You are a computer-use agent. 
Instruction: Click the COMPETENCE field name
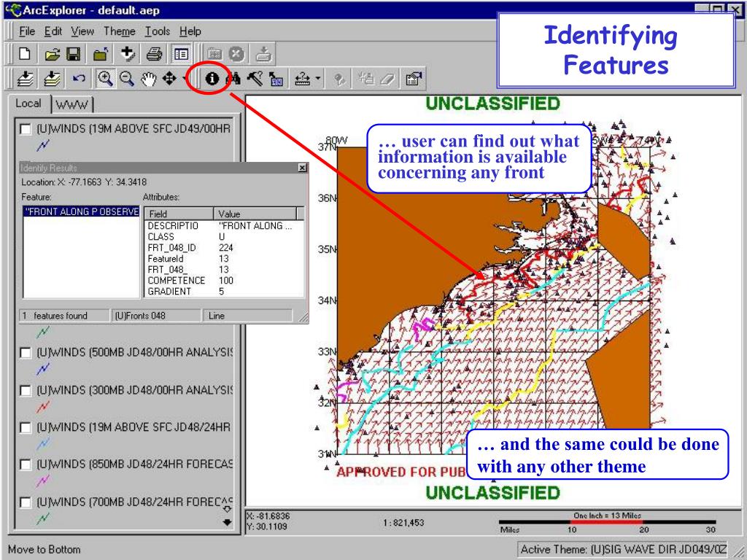pos(177,281)
